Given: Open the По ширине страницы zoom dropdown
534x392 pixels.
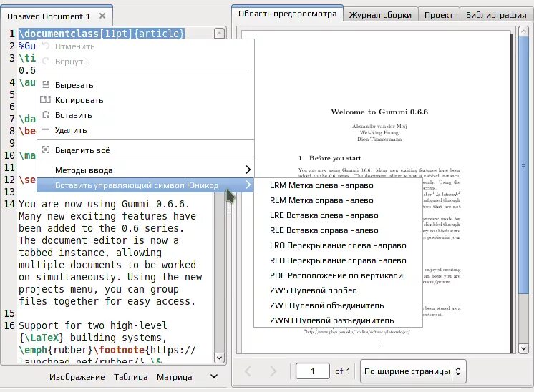Looking at the screenshot, I should (413, 371).
